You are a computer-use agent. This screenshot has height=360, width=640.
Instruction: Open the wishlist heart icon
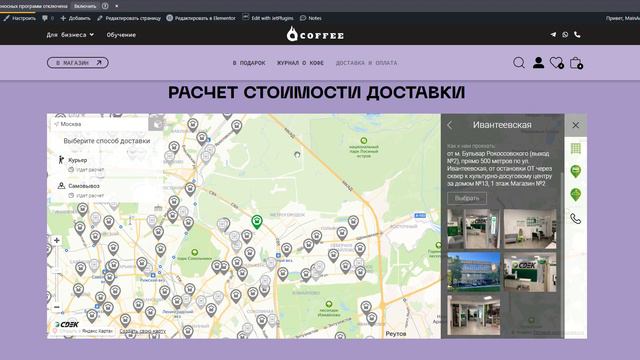coord(557,63)
